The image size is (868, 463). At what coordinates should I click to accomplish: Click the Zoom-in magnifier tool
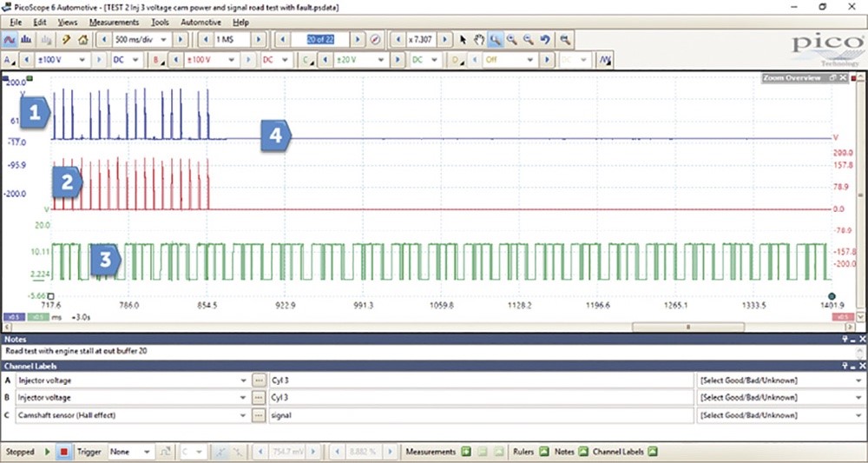pyautogui.click(x=512, y=40)
